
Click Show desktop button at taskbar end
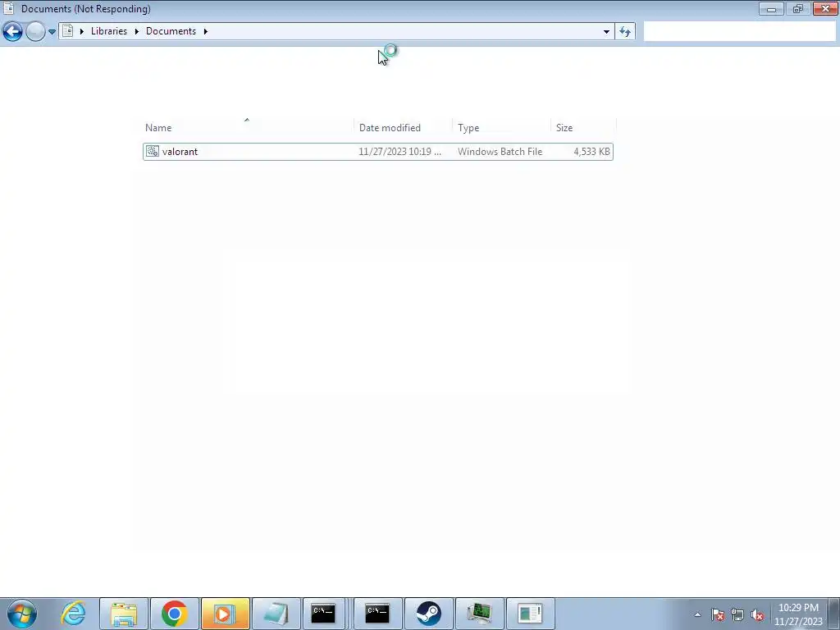833,614
